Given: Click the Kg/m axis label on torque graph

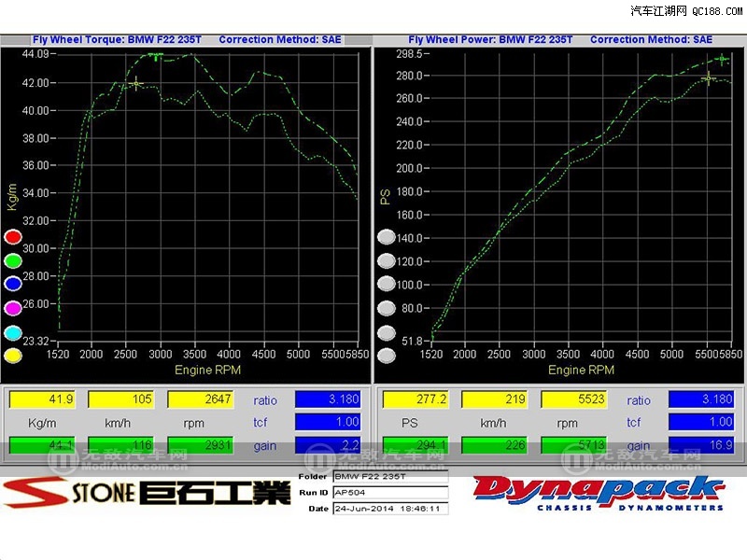Looking at the screenshot, I should 12,197.
